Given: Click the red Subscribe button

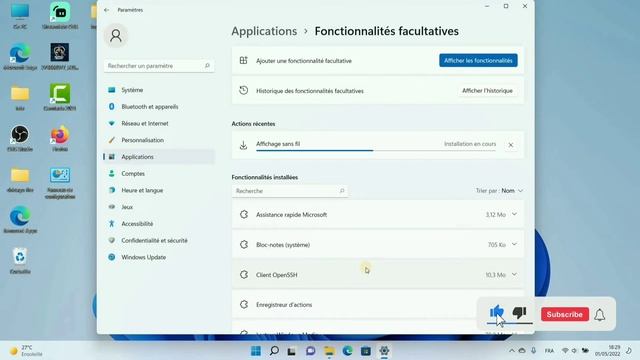Looking at the screenshot, I should (565, 314).
